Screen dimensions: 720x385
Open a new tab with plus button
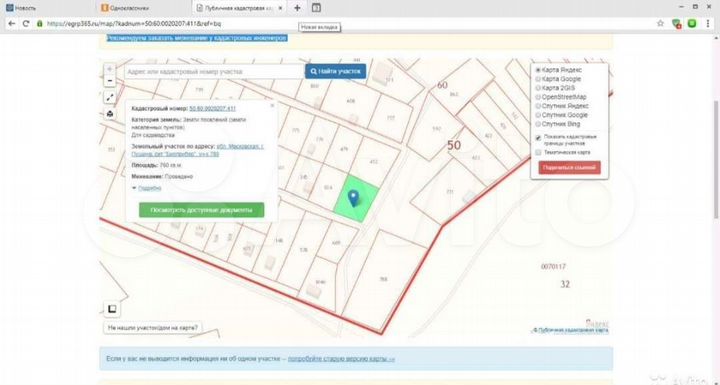coord(297,8)
